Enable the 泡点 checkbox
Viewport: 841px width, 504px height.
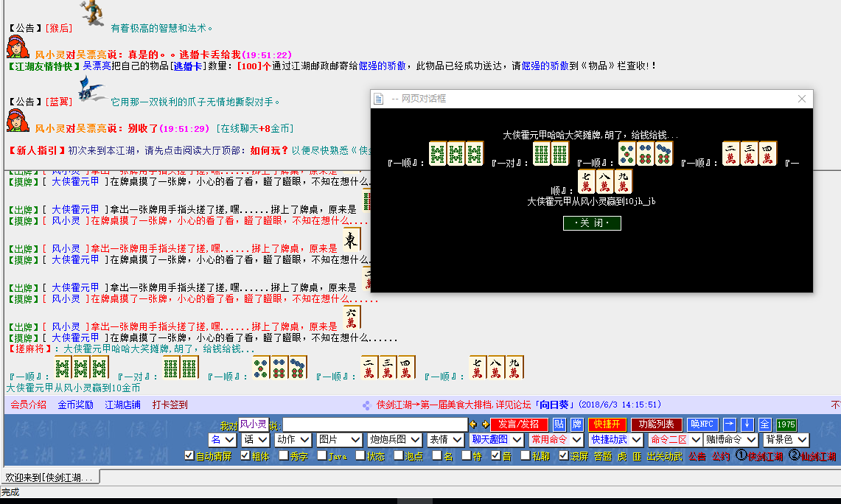click(399, 455)
